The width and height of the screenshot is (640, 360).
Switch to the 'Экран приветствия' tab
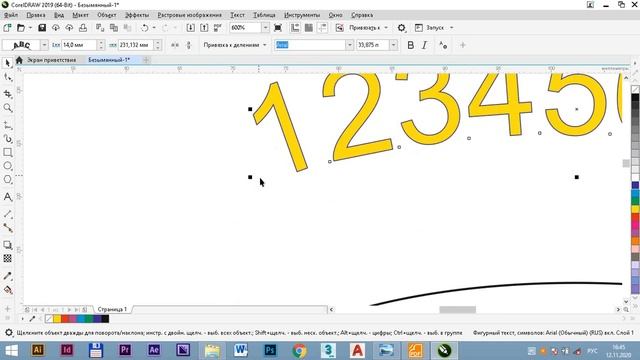[x=51, y=60]
